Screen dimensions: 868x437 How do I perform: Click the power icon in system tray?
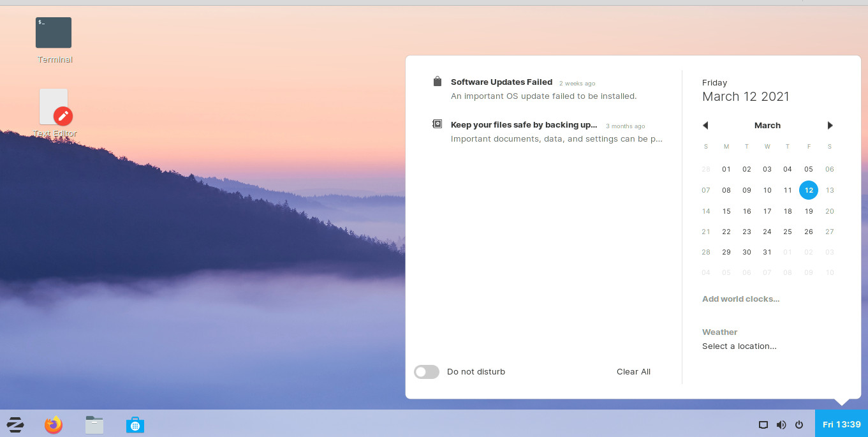pyautogui.click(x=799, y=424)
